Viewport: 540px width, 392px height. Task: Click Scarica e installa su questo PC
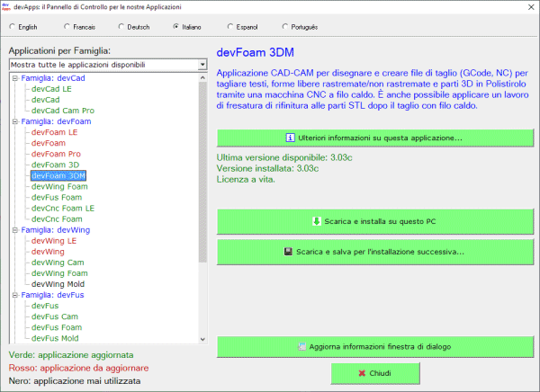(x=375, y=221)
